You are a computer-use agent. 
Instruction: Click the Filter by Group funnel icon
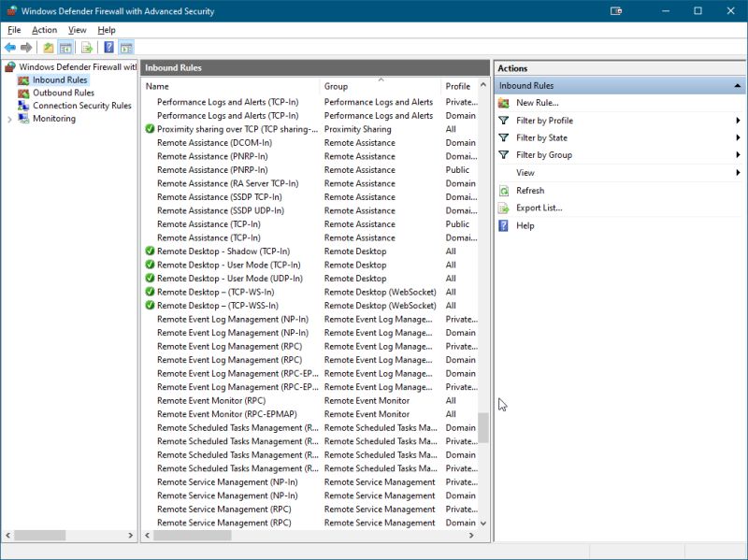(x=503, y=155)
